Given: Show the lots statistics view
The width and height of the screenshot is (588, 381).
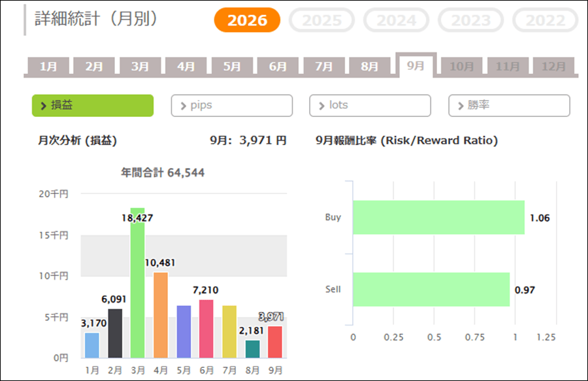Looking at the screenshot, I should coord(370,105).
